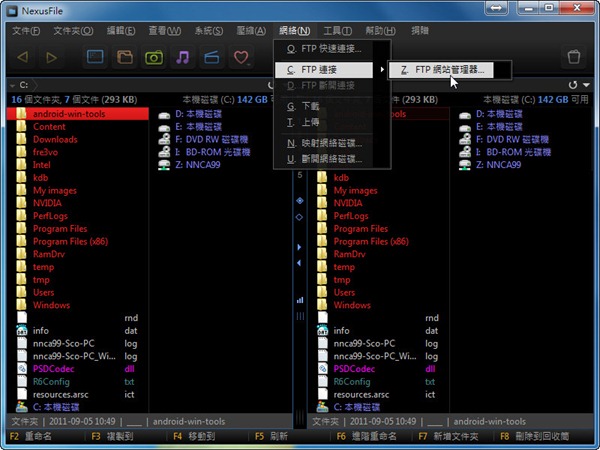The width and height of the screenshot is (600, 450).
Task: Select the Program Files folder in left panel
Action: tap(62, 229)
